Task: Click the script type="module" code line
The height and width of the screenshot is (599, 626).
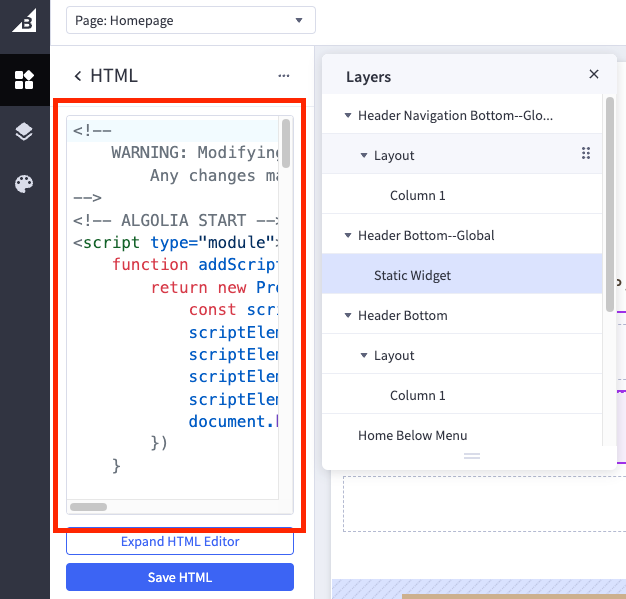Action: (x=176, y=242)
